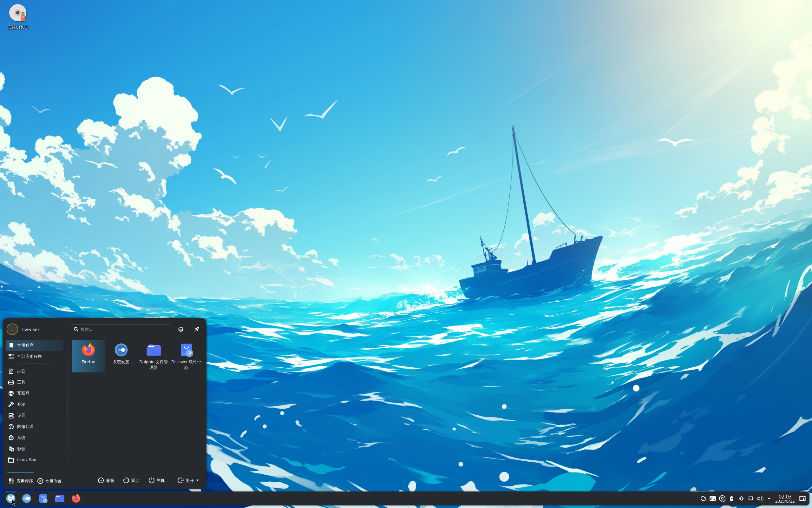Click the 睡眠 sleep button

106,480
